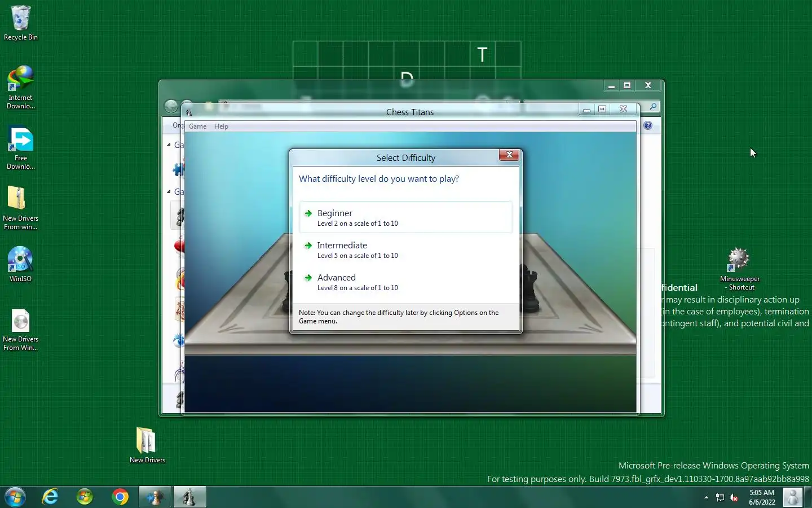Viewport: 812px width, 508px height.
Task: Select the WinISO desktop icon
Action: click(x=21, y=264)
